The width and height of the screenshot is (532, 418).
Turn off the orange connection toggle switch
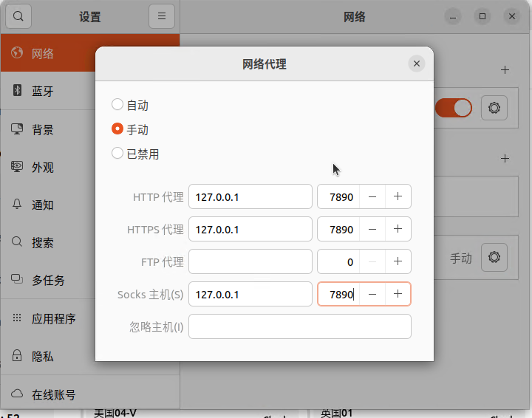click(453, 108)
